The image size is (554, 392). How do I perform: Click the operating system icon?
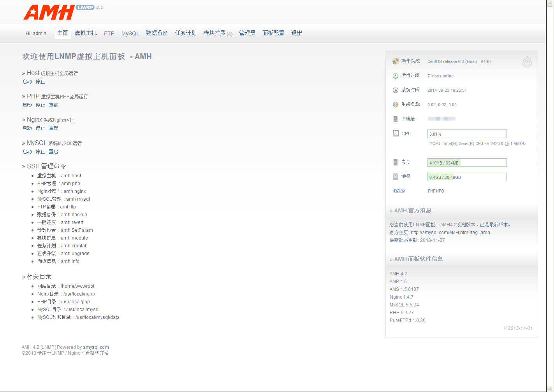(396, 61)
